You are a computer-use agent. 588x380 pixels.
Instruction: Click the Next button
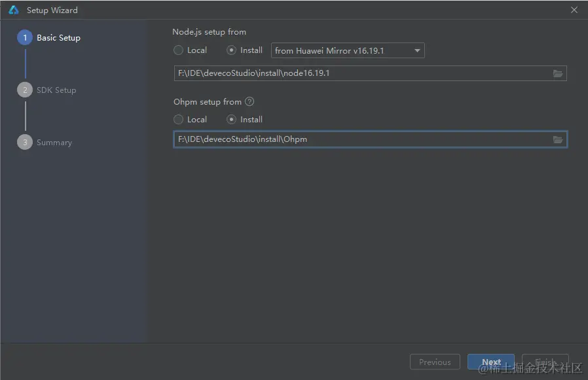click(x=491, y=362)
